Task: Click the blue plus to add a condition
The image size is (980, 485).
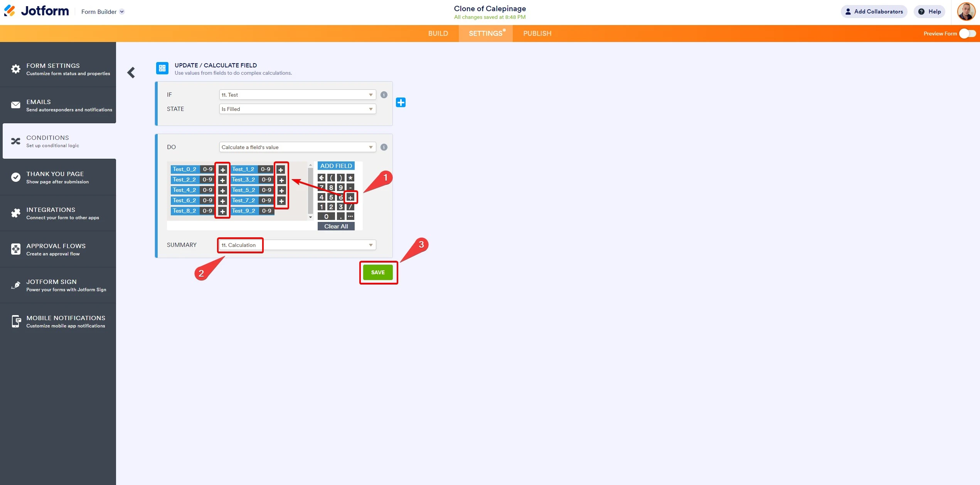Action: pos(401,102)
